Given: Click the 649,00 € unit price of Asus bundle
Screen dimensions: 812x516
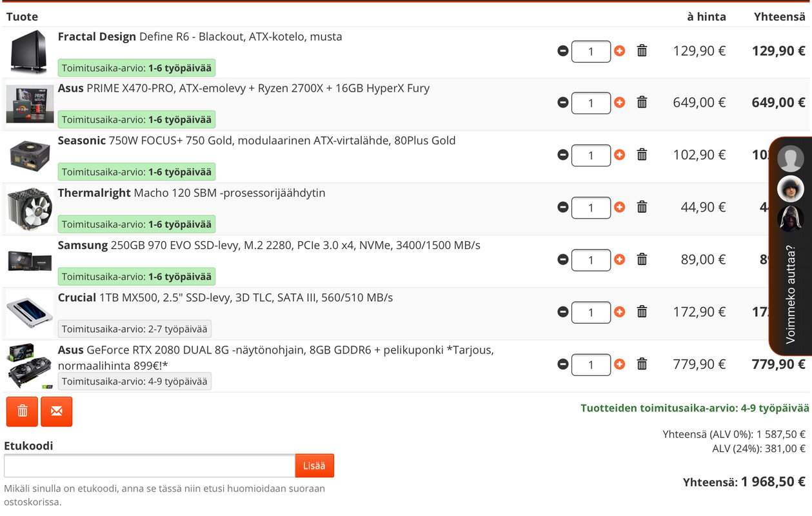Looking at the screenshot, I should 699,103.
